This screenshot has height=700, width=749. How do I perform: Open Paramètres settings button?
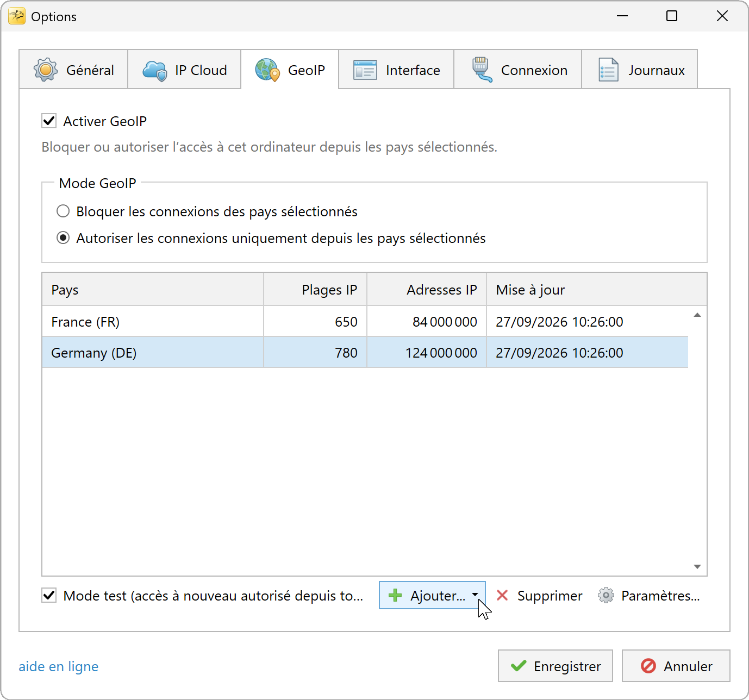[648, 595]
